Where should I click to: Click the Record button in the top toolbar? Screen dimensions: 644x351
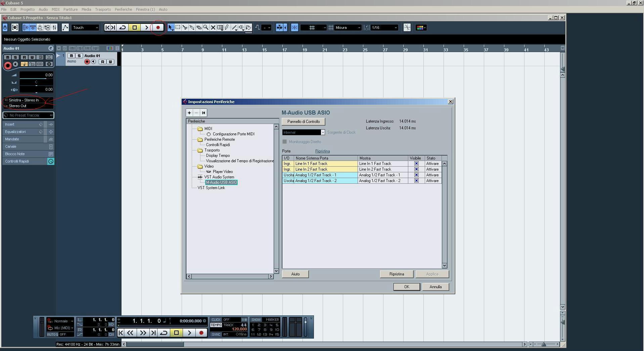pyautogui.click(x=158, y=28)
